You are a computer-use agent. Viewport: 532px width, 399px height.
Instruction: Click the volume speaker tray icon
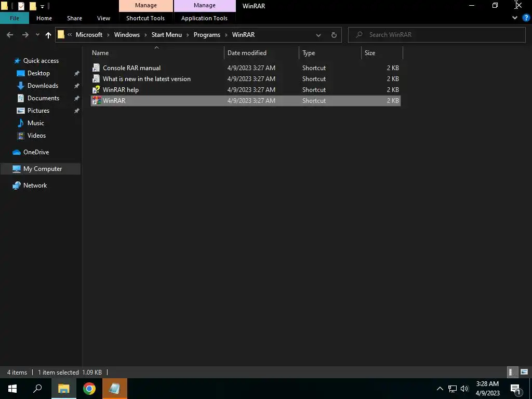464,389
